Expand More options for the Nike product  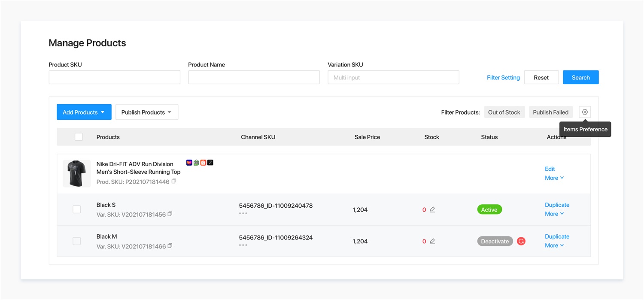pos(554,178)
